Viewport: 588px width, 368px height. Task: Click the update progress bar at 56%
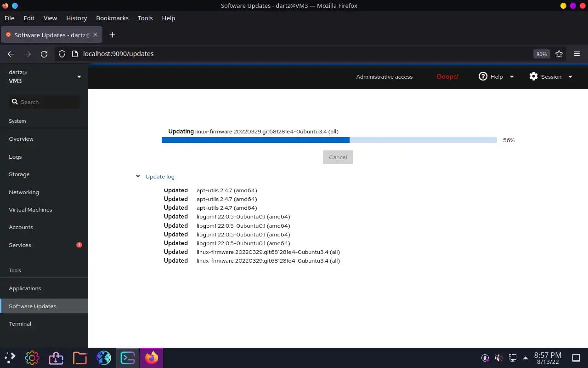coord(329,140)
